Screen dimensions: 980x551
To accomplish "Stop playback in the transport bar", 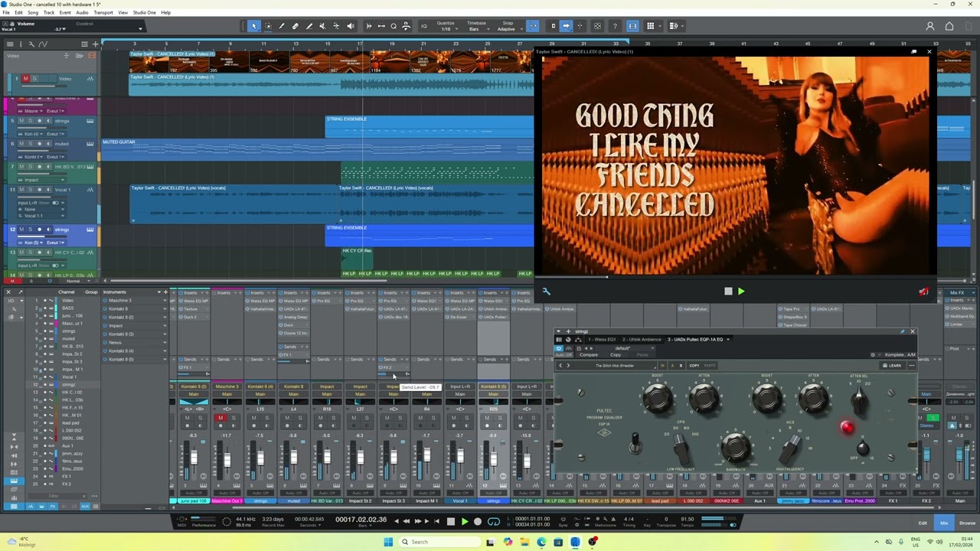I will tap(450, 522).
